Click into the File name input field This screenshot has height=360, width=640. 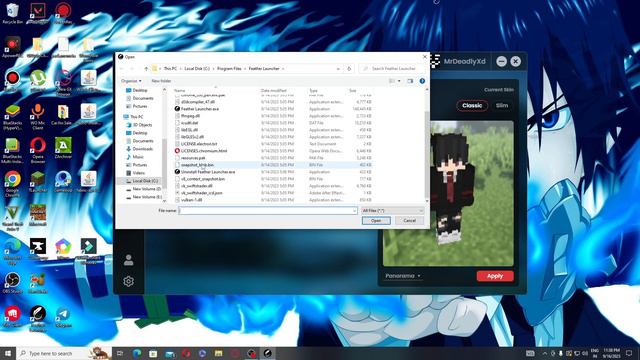[265, 211]
